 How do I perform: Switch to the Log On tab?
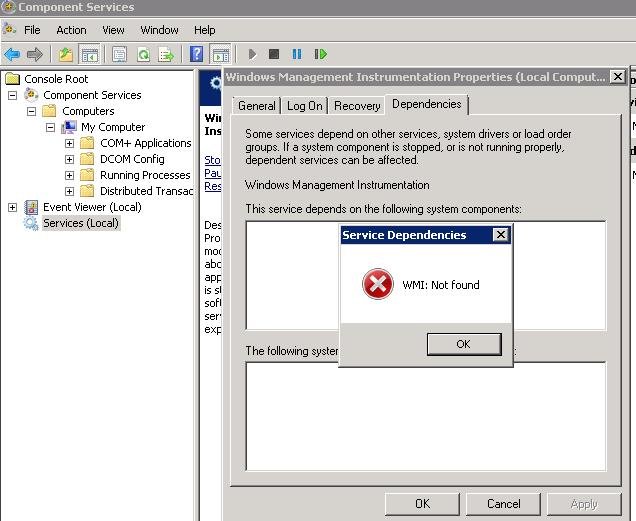pos(305,106)
